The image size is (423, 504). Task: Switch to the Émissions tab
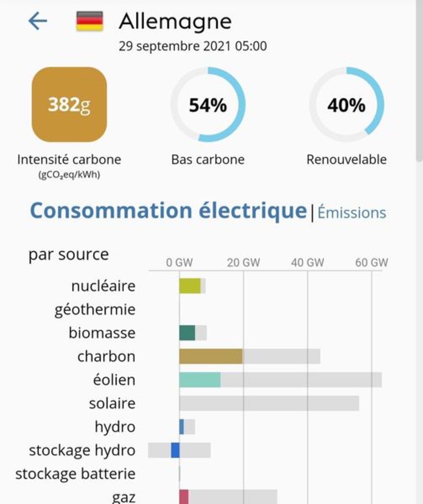[x=352, y=213]
